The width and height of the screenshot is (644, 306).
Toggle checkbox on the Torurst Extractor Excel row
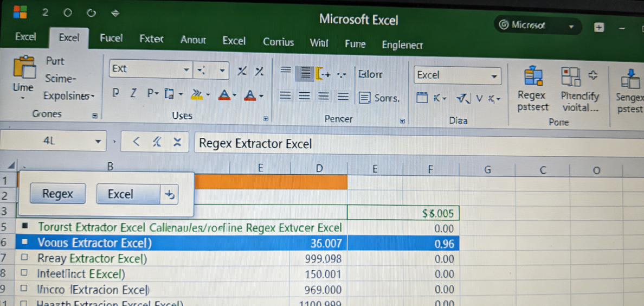click(x=24, y=226)
